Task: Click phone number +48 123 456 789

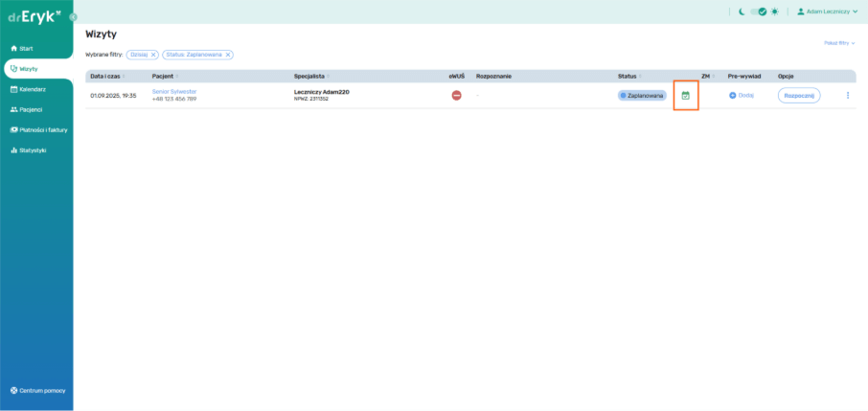Action: [x=173, y=99]
